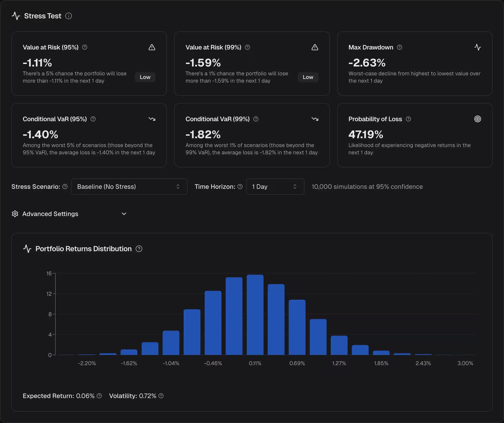
Task: Click help icon beside Conditional VaR (99%)
Action: tap(256, 119)
